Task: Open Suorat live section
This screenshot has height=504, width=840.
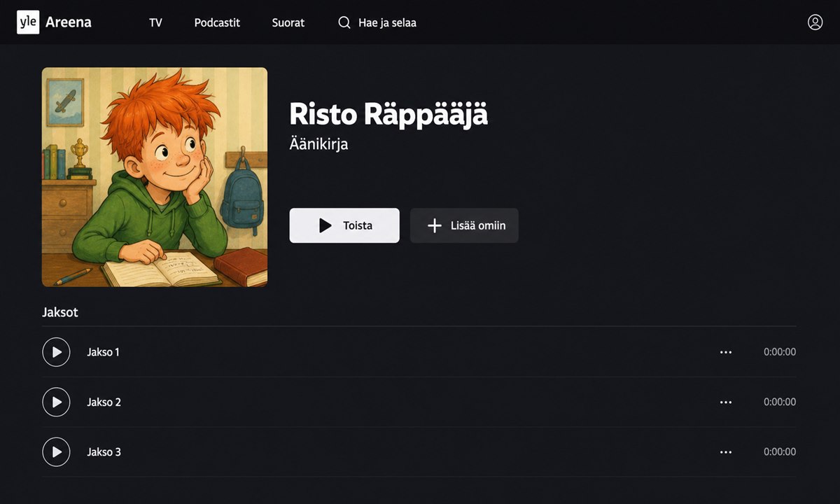Action: point(288,22)
